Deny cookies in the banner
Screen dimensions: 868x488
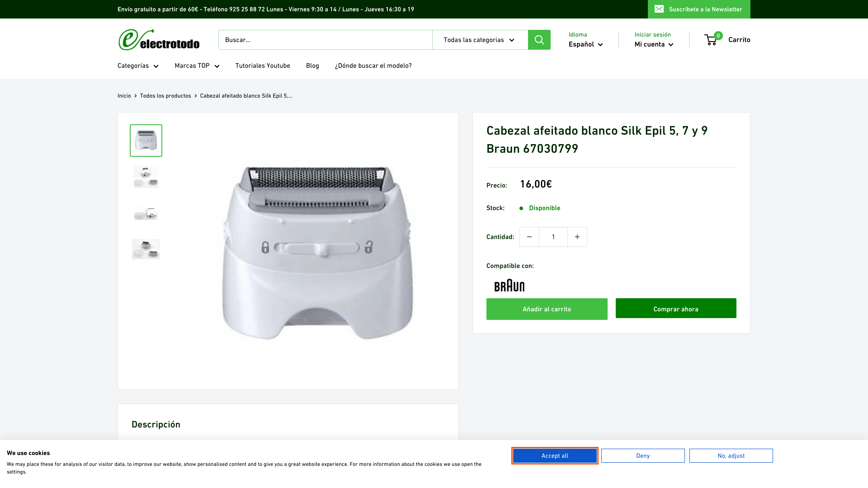click(x=643, y=455)
